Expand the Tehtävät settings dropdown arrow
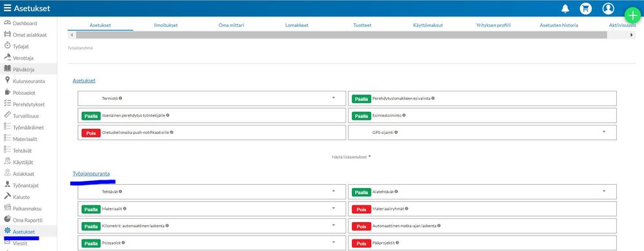The width and height of the screenshot is (644, 251). pos(333,191)
